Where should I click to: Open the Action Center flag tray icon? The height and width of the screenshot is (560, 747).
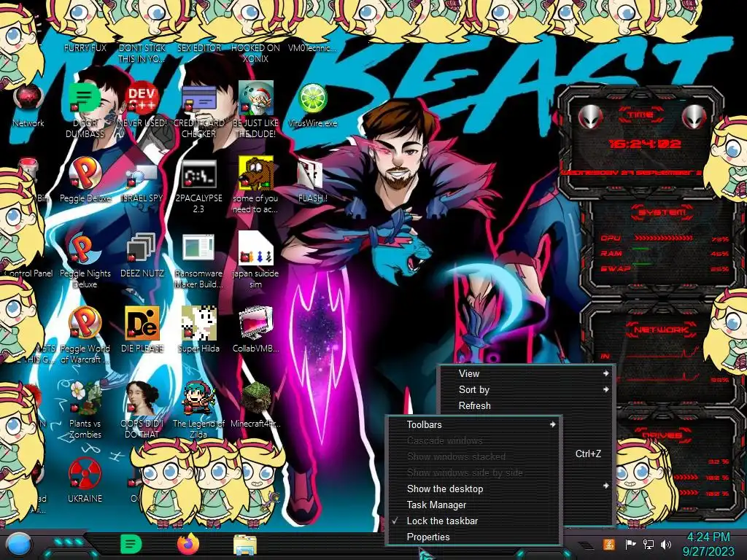630,544
